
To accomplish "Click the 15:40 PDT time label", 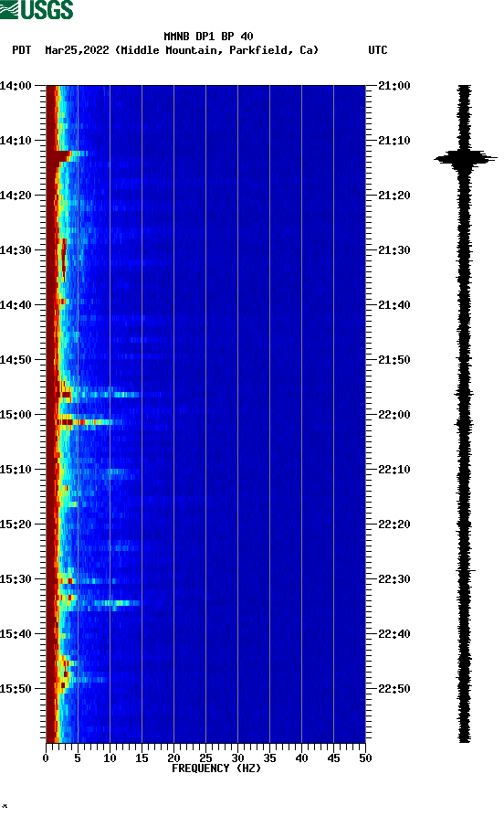I will [x=16, y=634].
